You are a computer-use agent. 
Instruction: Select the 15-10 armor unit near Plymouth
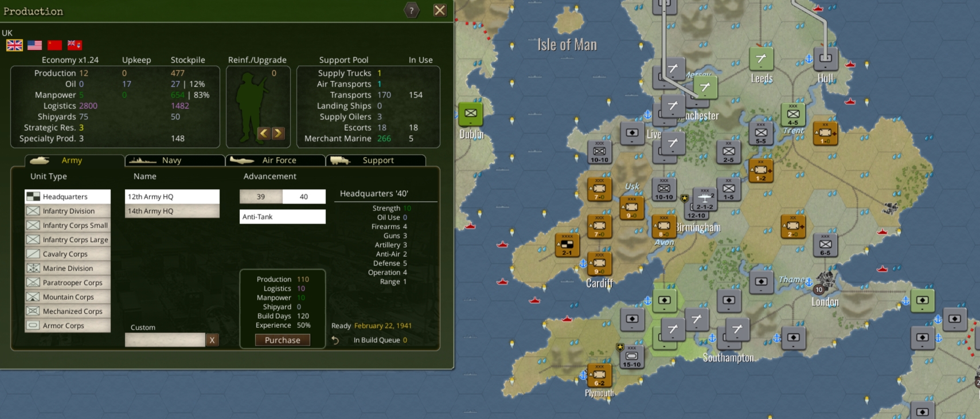point(632,357)
